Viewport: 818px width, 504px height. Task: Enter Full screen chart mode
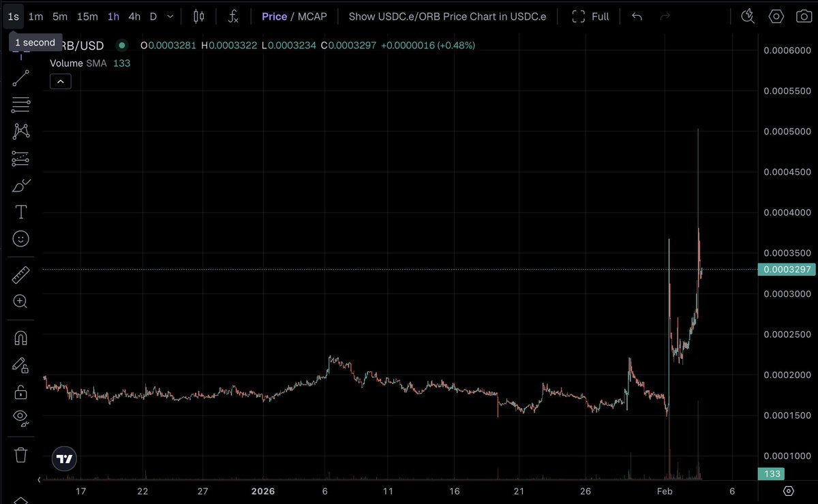click(x=590, y=16)
